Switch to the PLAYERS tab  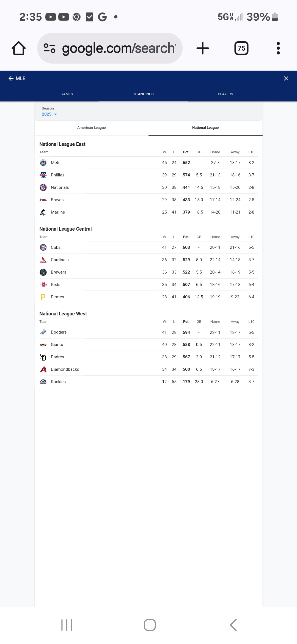click(226, 94)
